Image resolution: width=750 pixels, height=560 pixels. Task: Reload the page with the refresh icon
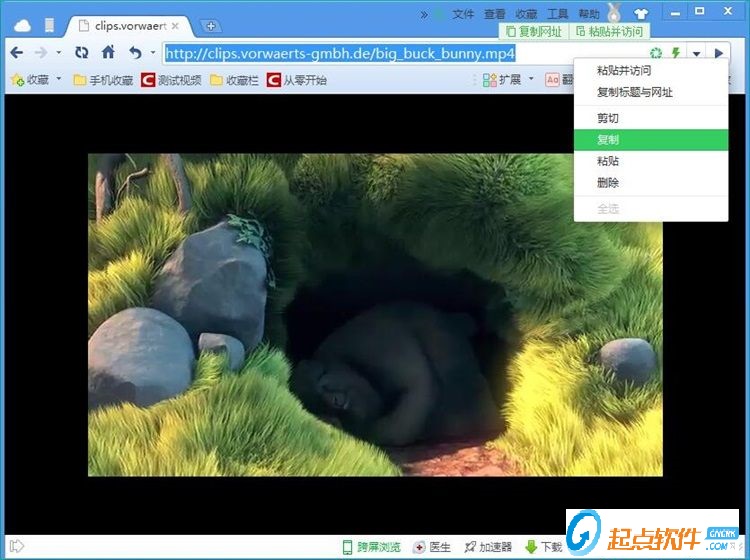[x=82, y=53]
